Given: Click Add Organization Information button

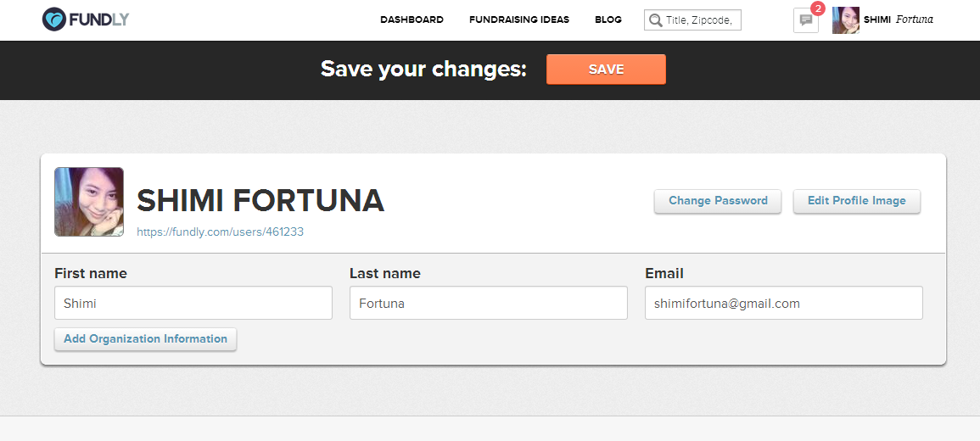Looking at the screenshot, I should (146, 339).
